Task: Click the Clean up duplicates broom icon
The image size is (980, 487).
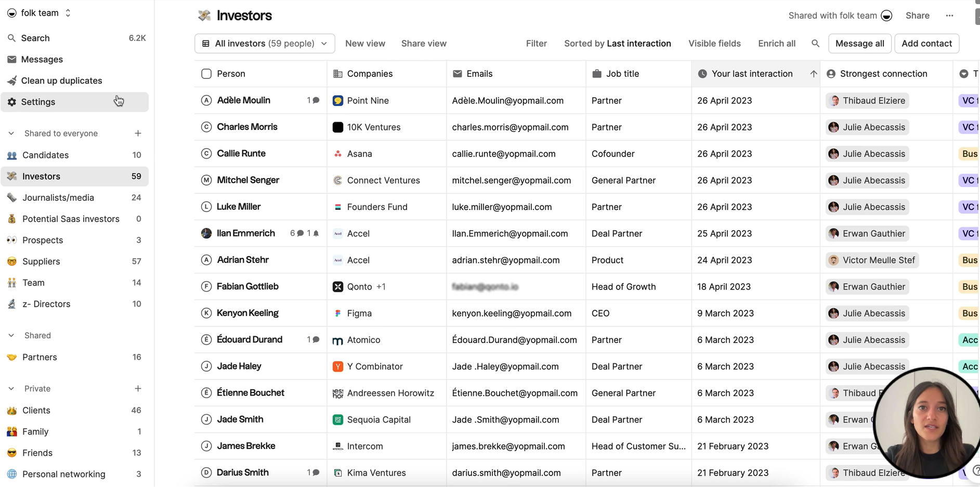Action: click(x=11, y=81)
